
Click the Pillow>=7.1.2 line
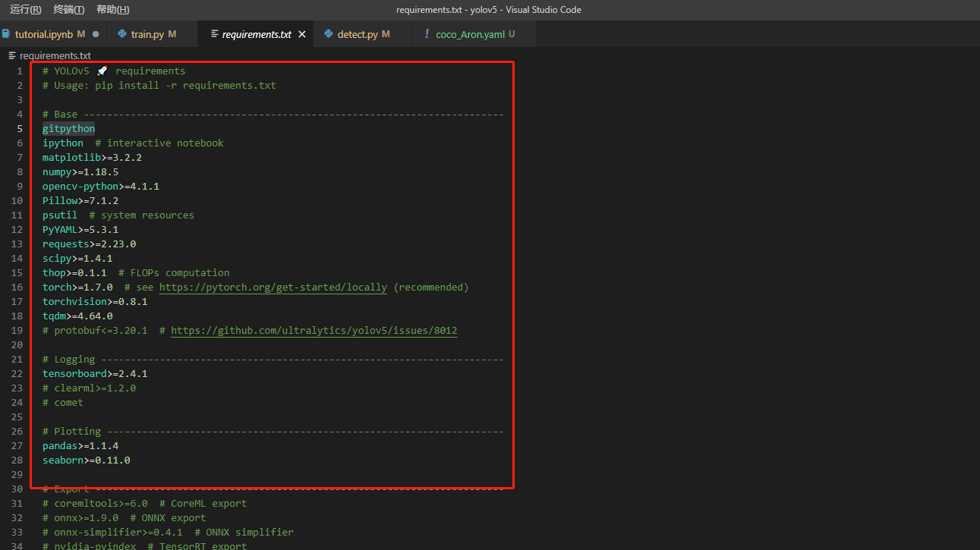click(80, 201)
